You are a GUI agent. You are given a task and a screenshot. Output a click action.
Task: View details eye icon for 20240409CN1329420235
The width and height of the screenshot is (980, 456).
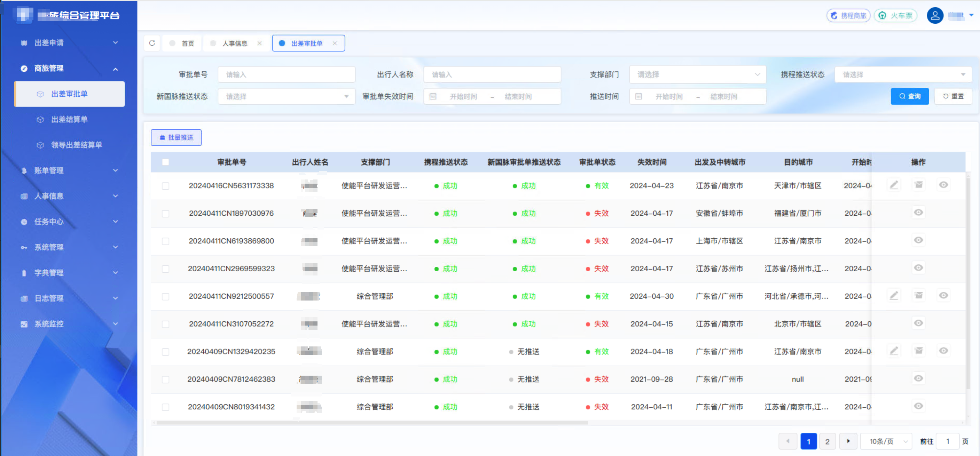[x=943, y=351]
